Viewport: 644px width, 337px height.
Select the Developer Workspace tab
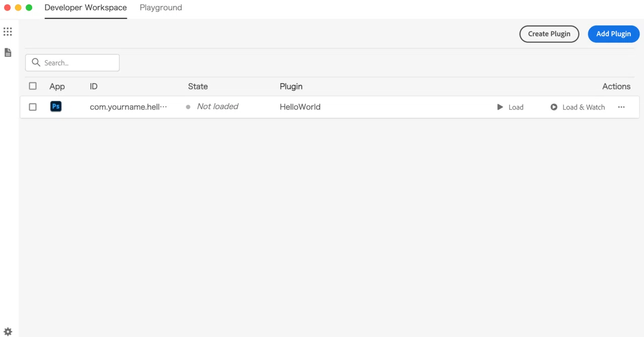(x=86, y=8)
